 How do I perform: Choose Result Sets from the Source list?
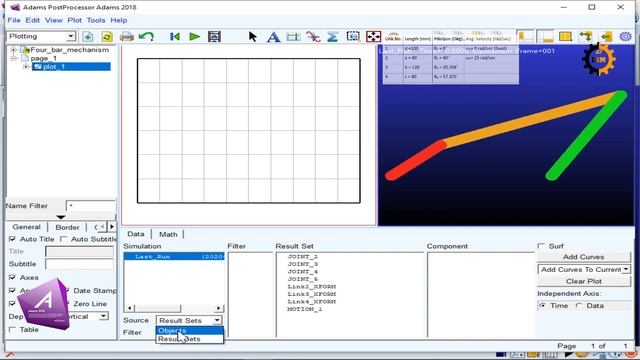tap(190, 339)
